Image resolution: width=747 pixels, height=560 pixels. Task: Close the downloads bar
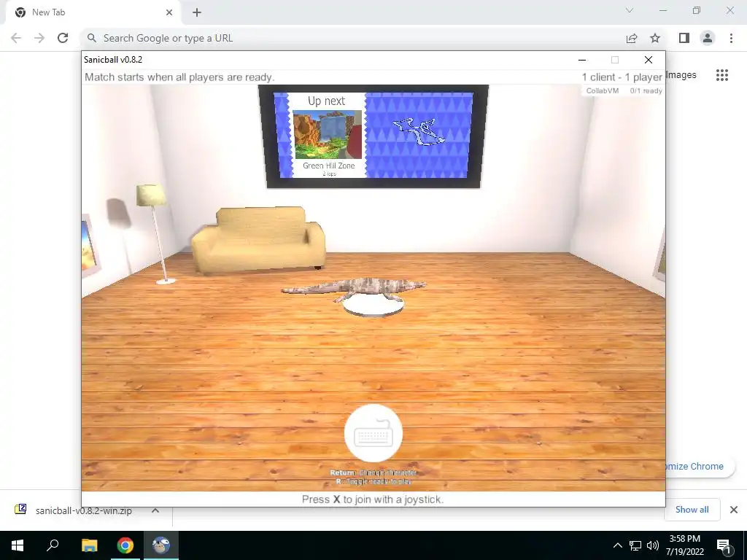(x=734, y=510)
